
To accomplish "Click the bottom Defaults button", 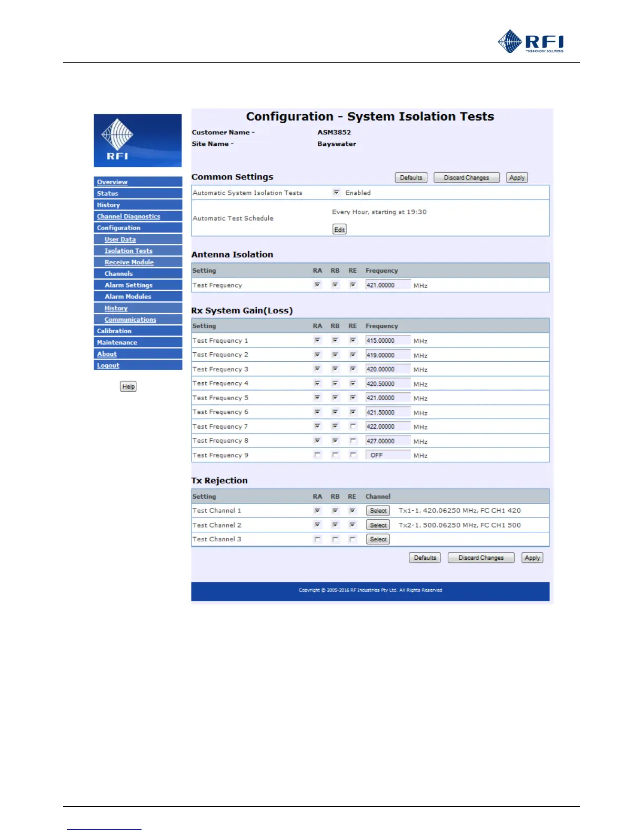I will coord(425,558).
